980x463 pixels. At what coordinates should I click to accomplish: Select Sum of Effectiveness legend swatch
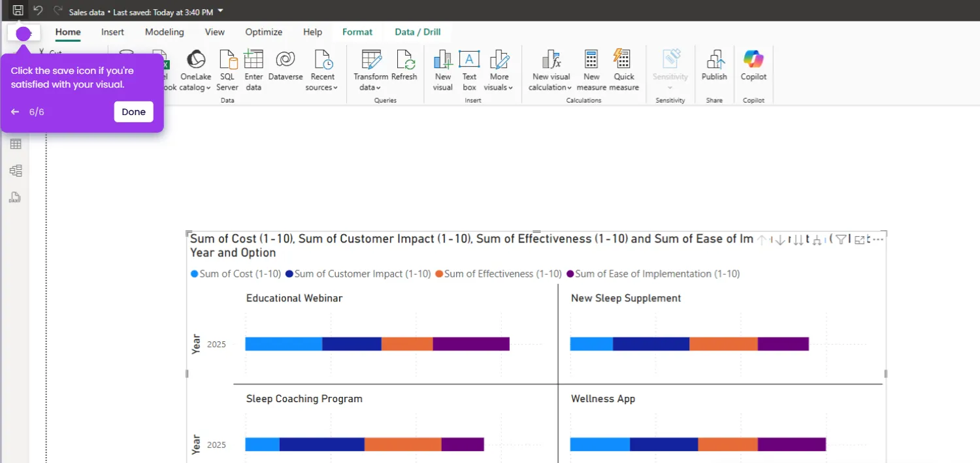(439, 274)
